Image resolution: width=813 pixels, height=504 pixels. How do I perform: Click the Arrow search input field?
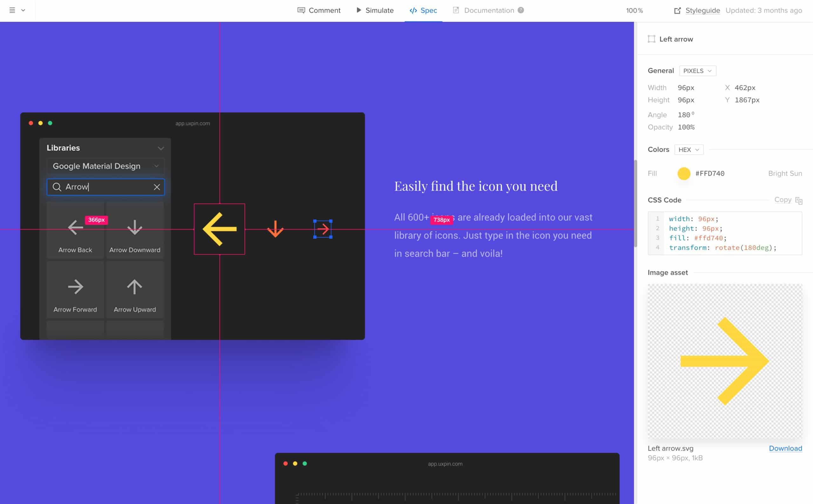coord(107,187)
